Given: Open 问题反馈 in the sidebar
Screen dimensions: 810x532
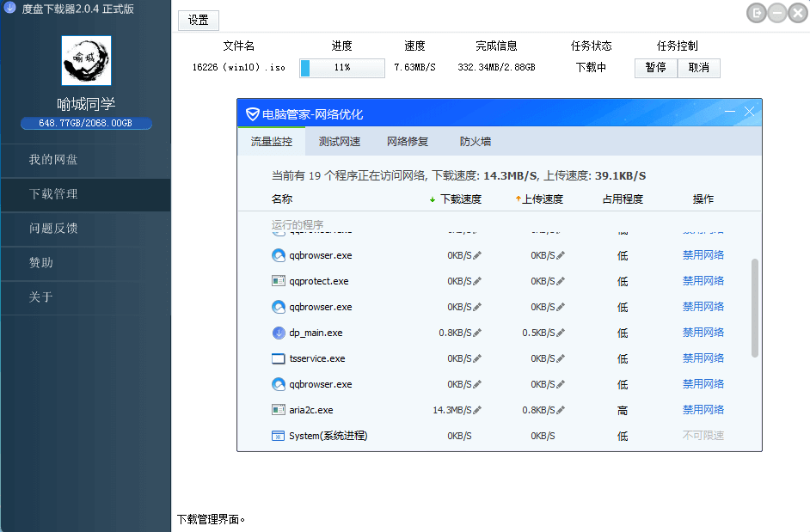Looking at the screenshot, I should pos(86,229).
